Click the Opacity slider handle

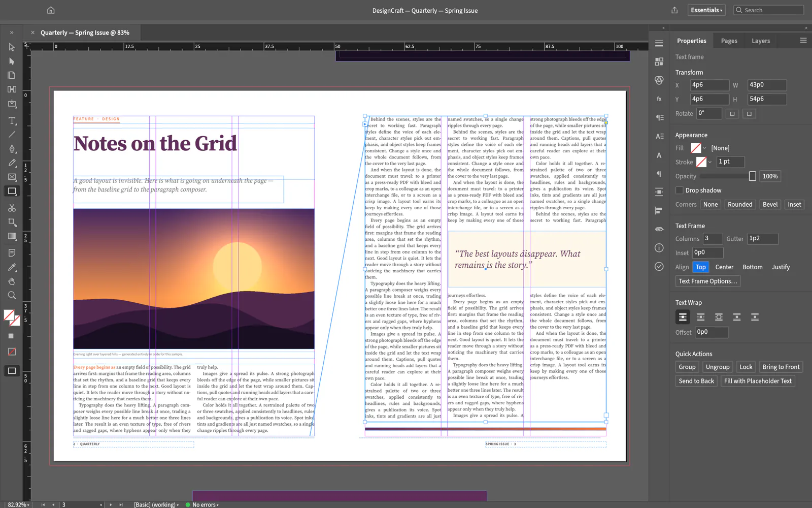coord(752,176)
